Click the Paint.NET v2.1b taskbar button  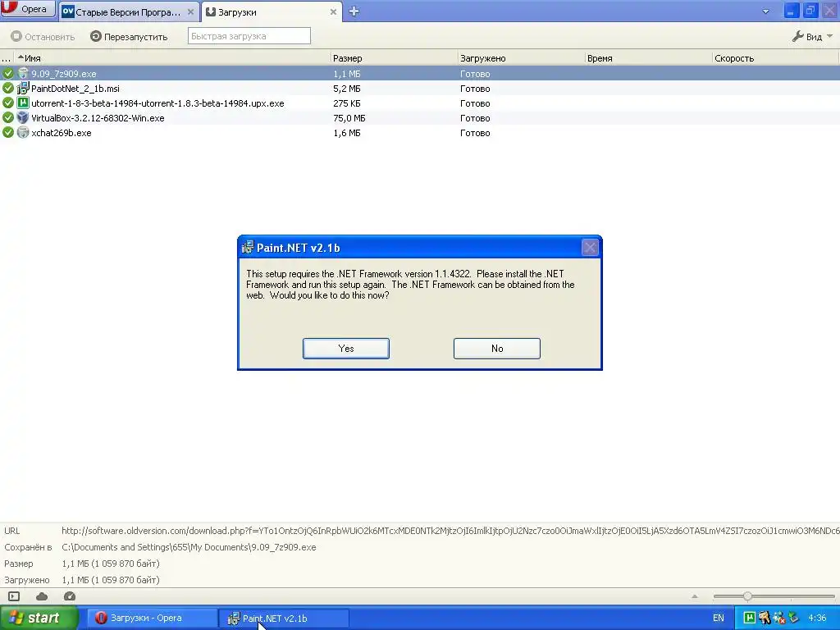(x=284, y=619)
